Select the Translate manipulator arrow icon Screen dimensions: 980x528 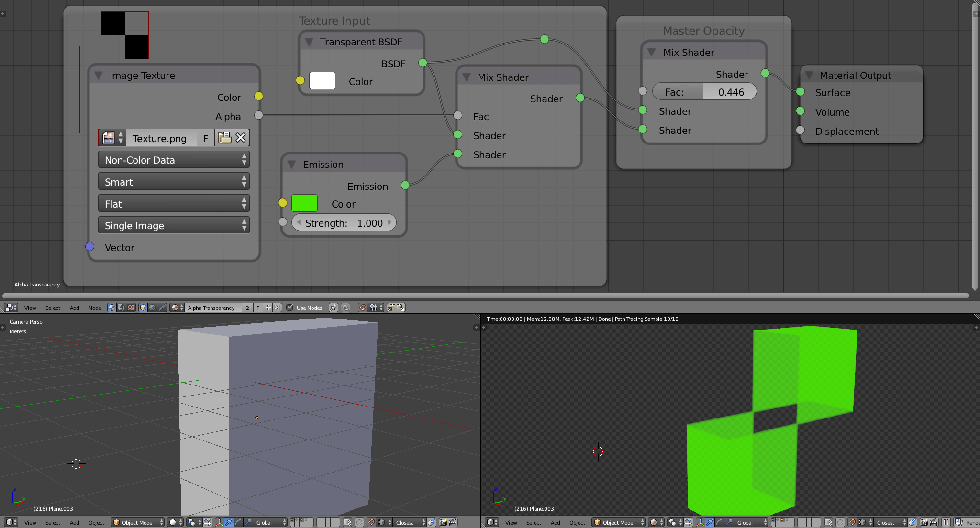(x=229, y=522)
